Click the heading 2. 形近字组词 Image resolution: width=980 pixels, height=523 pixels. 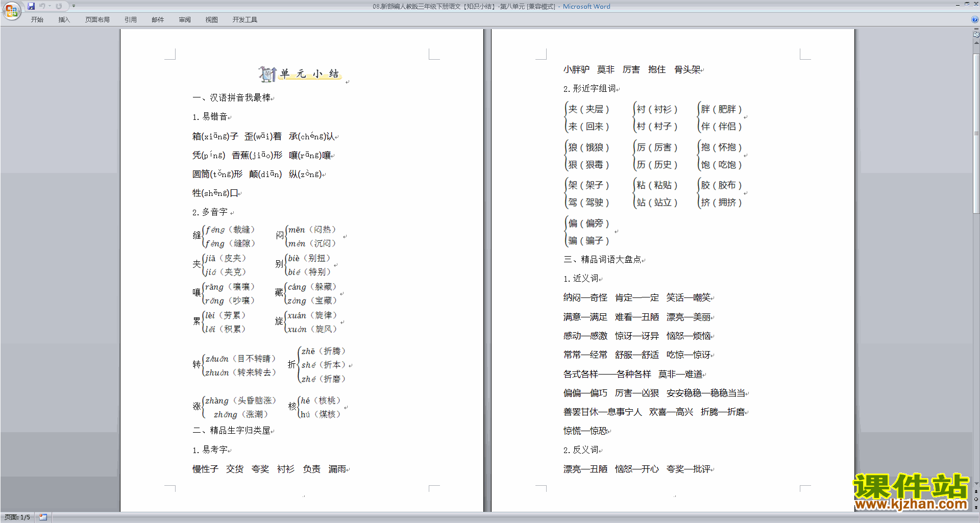coord(590,89)
